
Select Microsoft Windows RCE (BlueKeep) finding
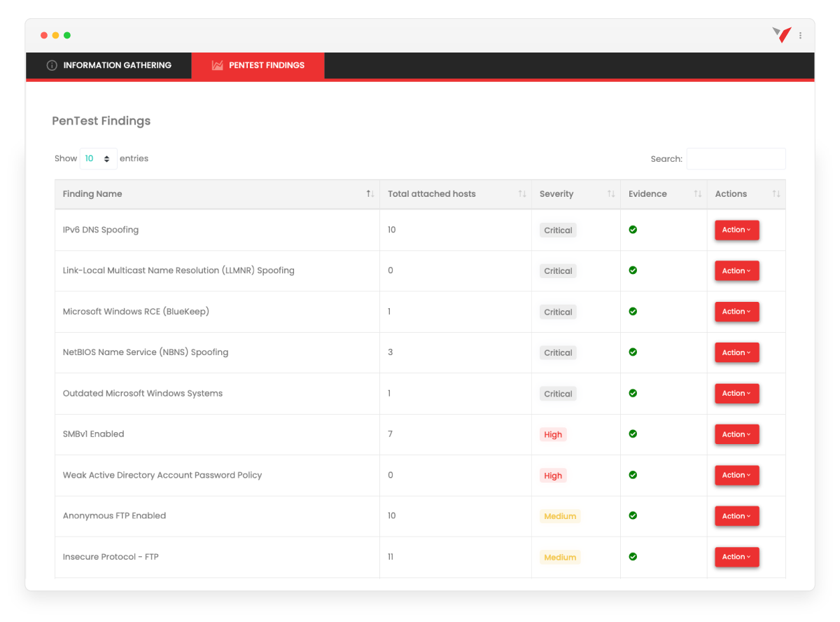[136, 312]
